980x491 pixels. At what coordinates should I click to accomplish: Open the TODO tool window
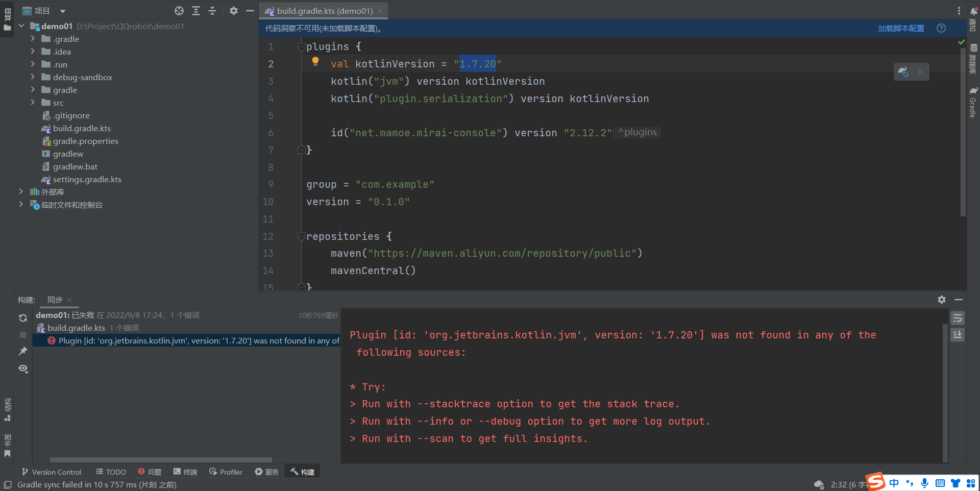click(111, 472)
